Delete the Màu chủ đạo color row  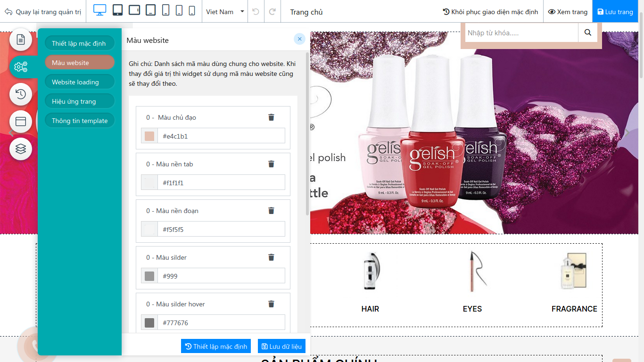click(271, 117)
